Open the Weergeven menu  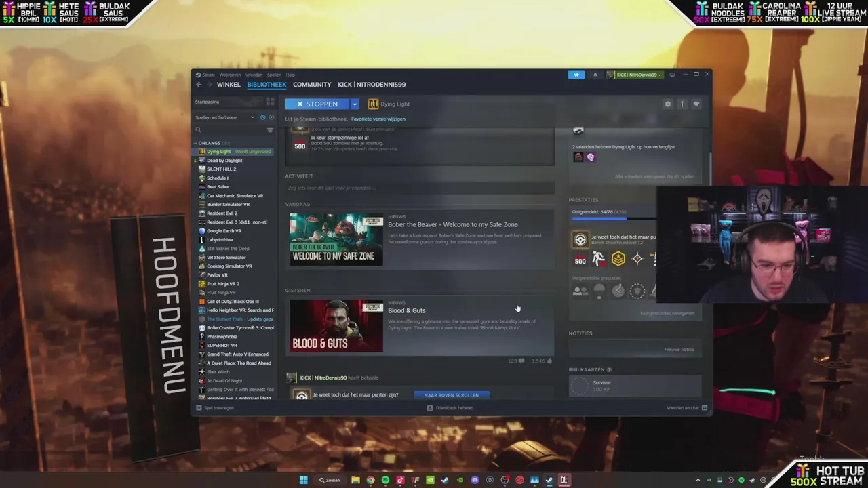coord(230,75)
